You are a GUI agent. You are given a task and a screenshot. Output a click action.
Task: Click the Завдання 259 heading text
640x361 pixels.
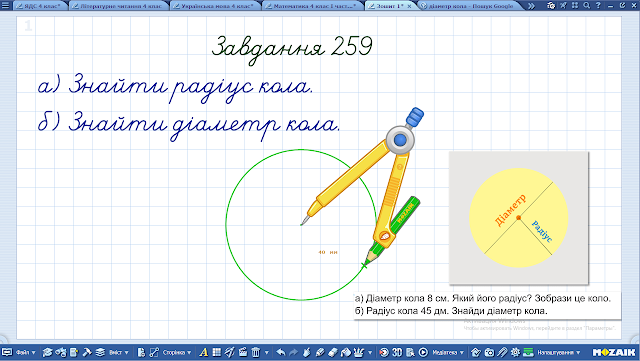(x=292, y=49)
